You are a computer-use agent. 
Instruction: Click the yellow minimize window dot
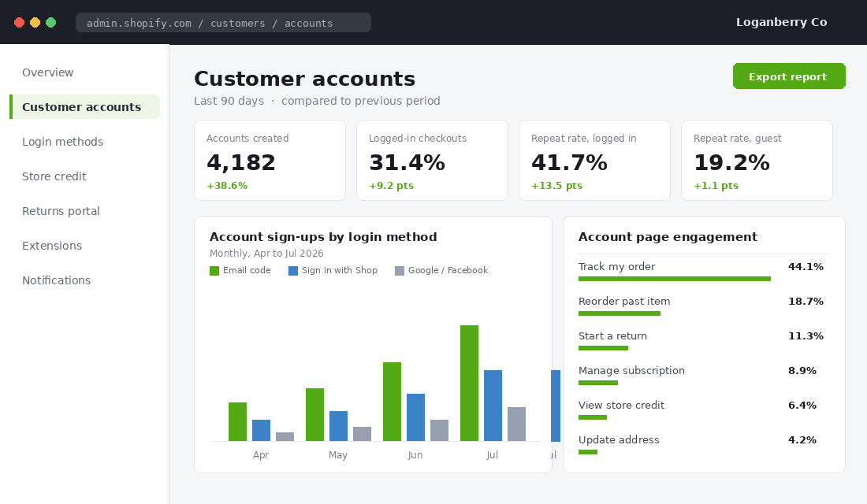(35, 23)
